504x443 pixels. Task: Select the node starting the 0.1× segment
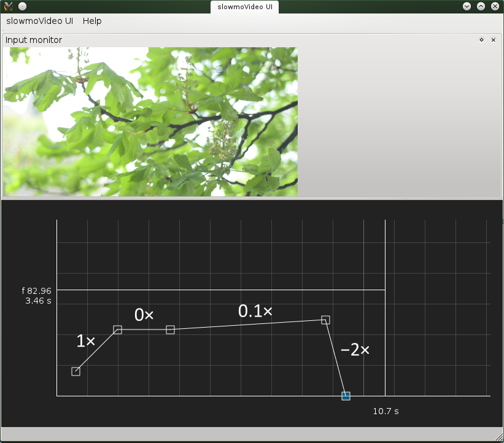tap(170, 330)
